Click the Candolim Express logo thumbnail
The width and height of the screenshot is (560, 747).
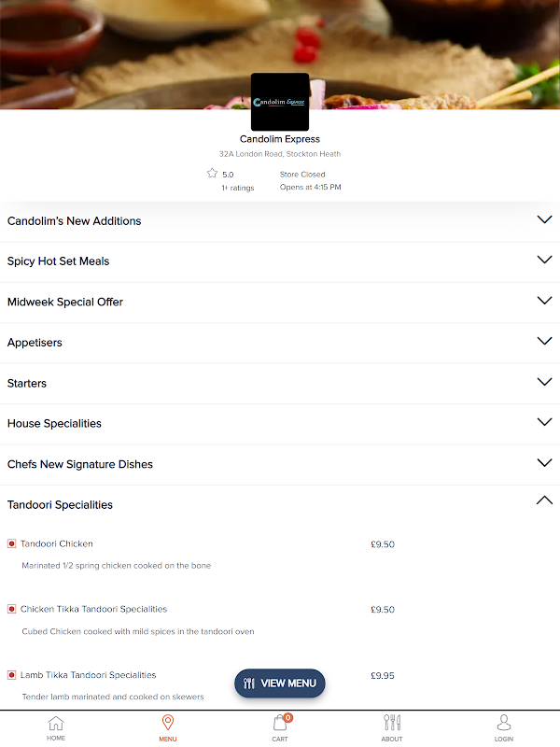point(280,102)
